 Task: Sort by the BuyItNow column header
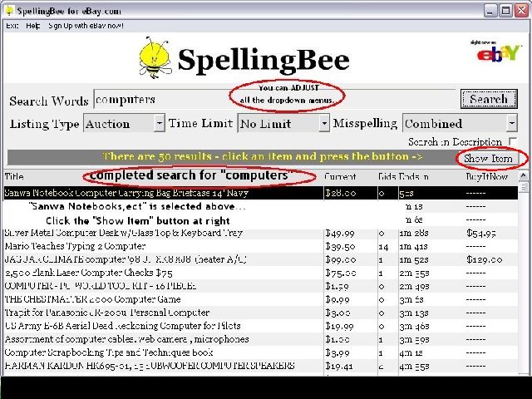coord(487,177)
